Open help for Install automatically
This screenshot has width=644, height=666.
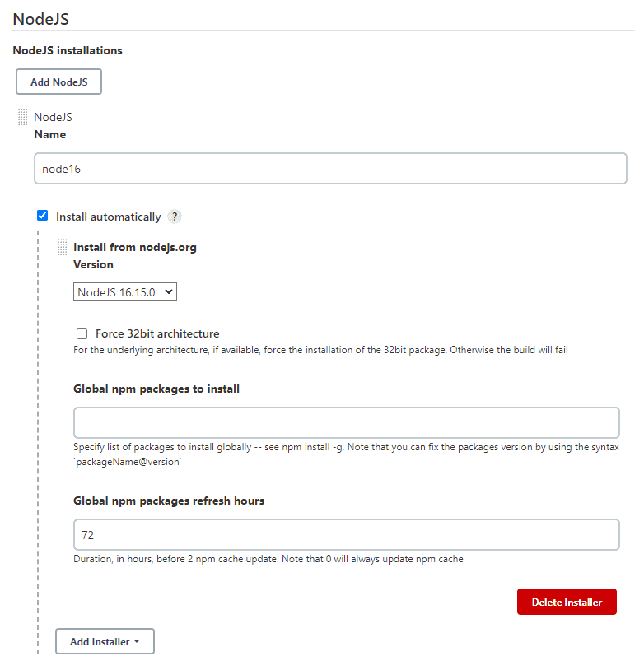pyautogui.click(x=174, y=217)
